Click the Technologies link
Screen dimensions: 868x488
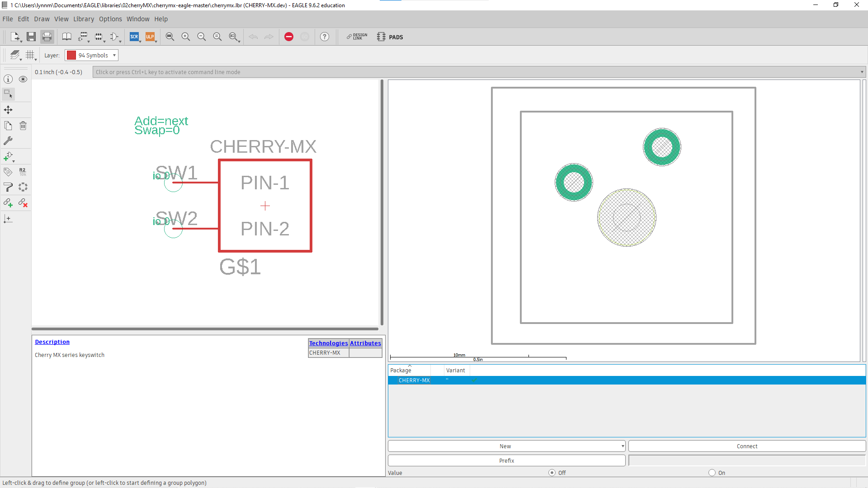tap(329, 343)
